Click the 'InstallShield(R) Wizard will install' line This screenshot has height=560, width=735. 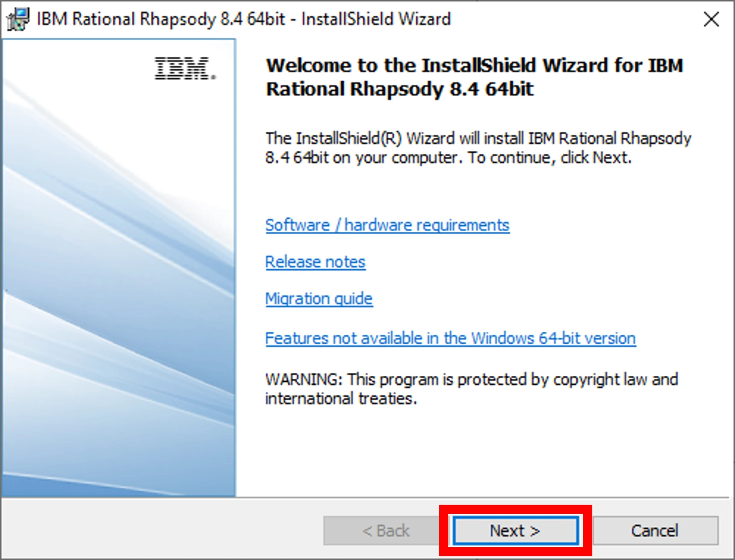(478, 139)
